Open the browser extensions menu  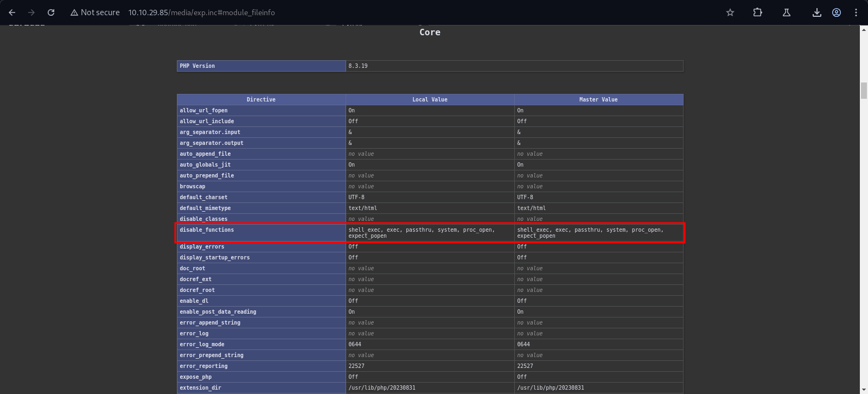tap(758, 12)
